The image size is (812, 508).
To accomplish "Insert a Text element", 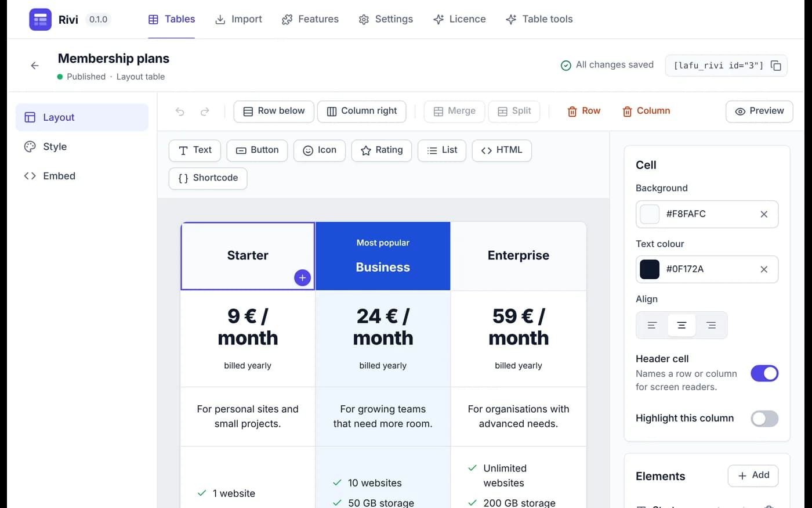I will click(195, 150).
